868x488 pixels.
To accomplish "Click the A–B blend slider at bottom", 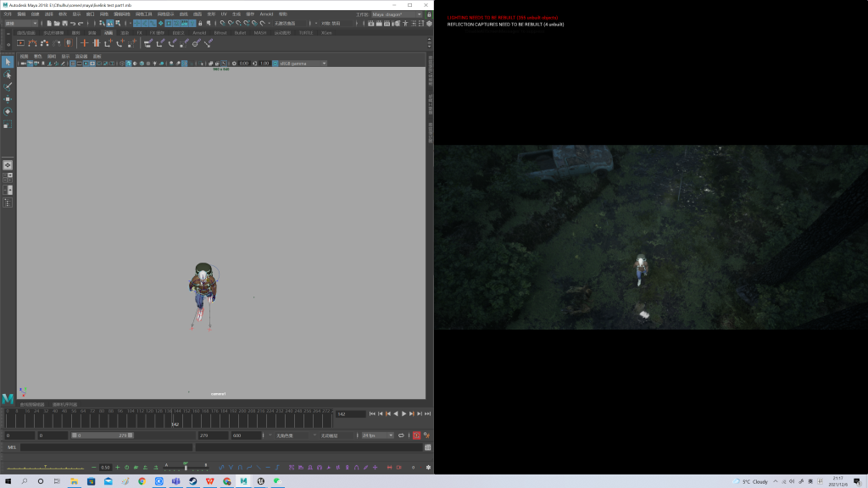I will [x=186, y=467].
